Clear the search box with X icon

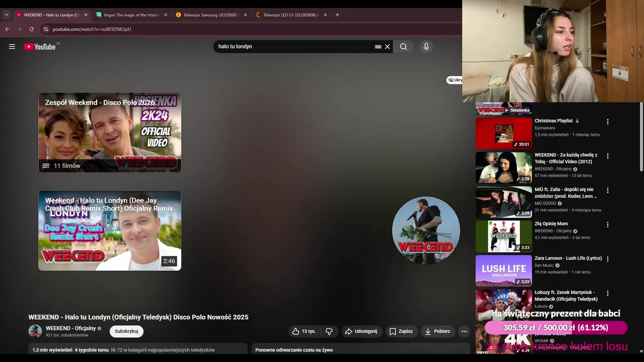pyautogui.click(x=387, y=47)
